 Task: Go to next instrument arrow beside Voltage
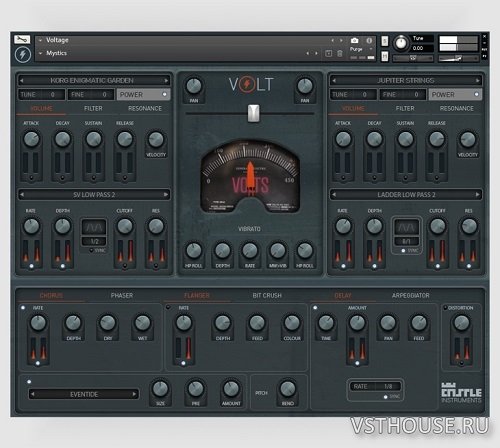tap(341, 40)
